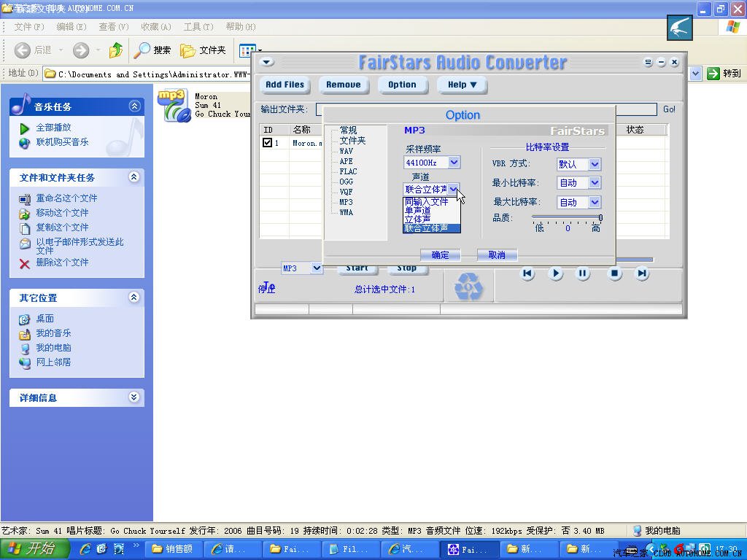Click the Play button in player controls
The height and width of the screenshot is (560, 747).
coord(555,273)
